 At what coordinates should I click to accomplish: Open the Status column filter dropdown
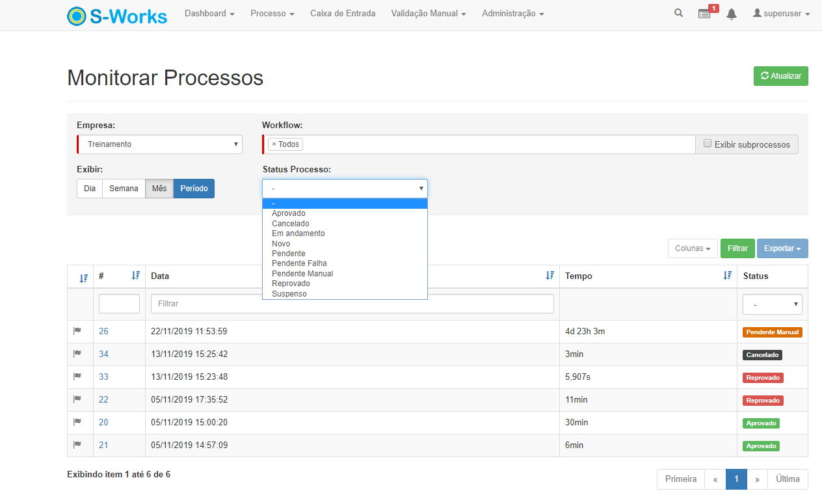click(772, 304)
